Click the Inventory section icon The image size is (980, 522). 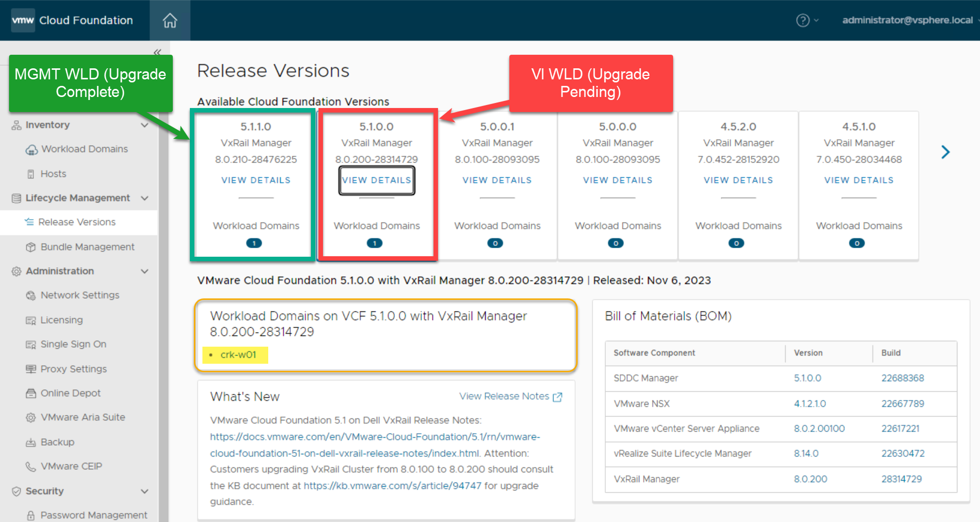tap(17, 125)
